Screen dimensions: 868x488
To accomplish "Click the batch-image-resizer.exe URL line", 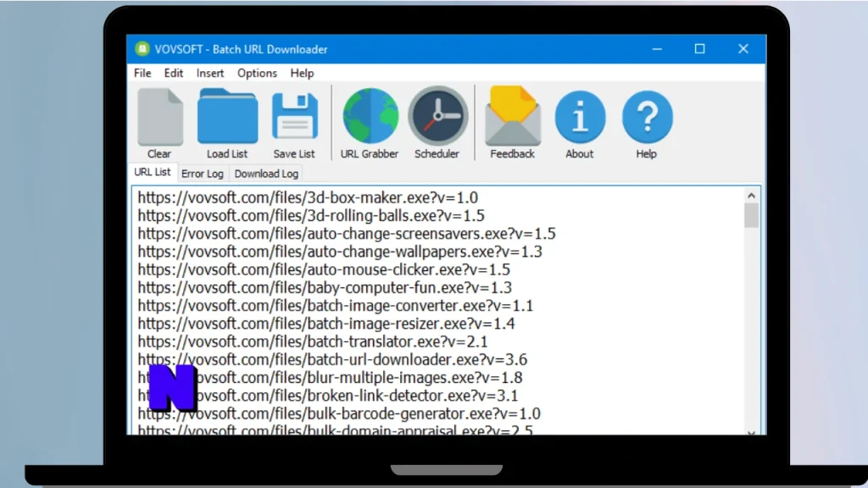I will tap(326, 324).
